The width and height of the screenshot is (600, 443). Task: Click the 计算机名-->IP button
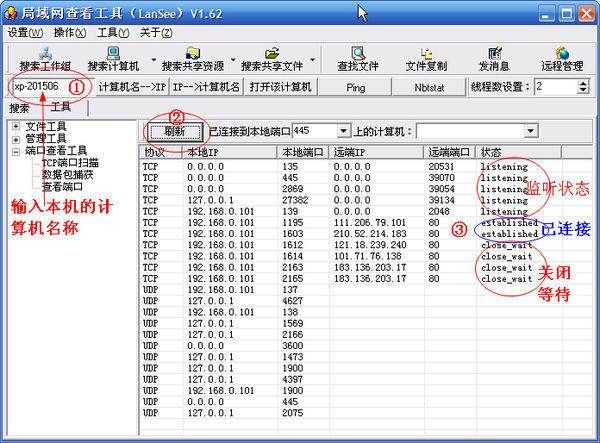coord(132,87)
